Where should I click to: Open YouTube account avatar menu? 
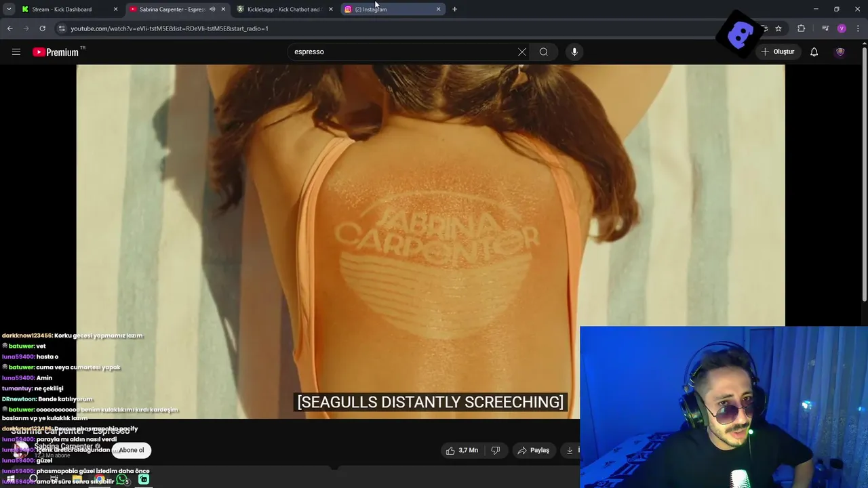coord(840,52)
